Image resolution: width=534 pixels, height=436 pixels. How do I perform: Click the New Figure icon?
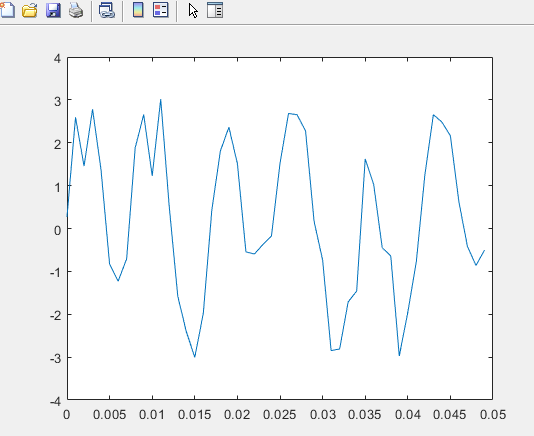pos(7,10)
